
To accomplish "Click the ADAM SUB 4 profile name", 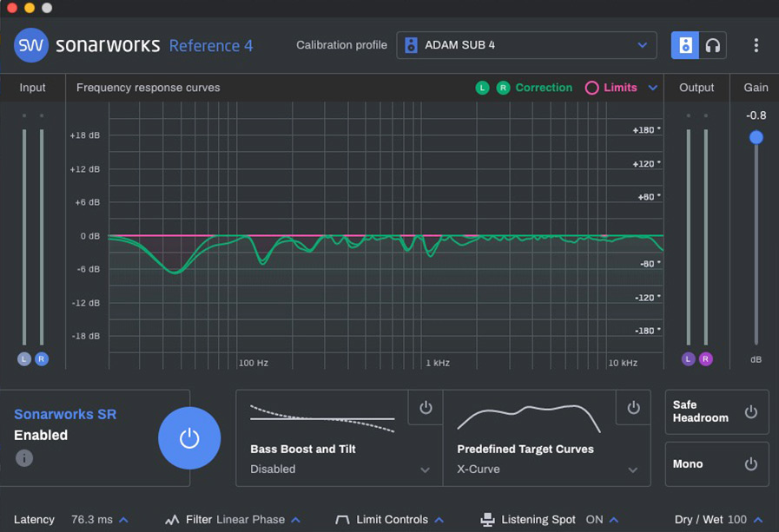I will (459, 45).
